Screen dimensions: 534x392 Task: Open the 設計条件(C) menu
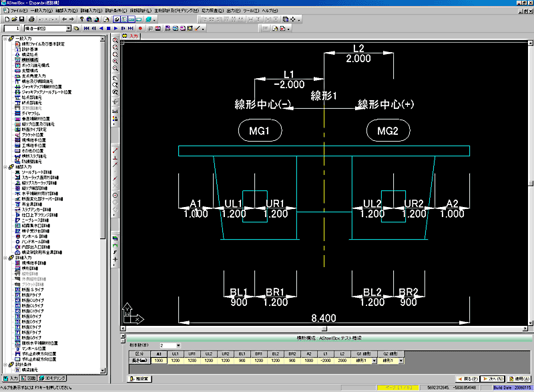pyautogui.click(x=115, y=11)
